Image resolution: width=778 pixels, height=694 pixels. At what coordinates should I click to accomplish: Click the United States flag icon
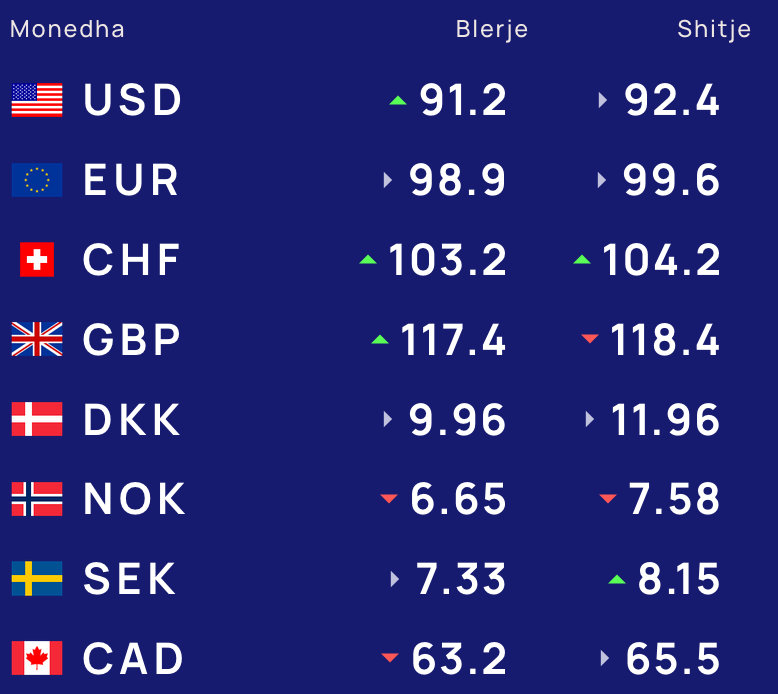(37, 100)
